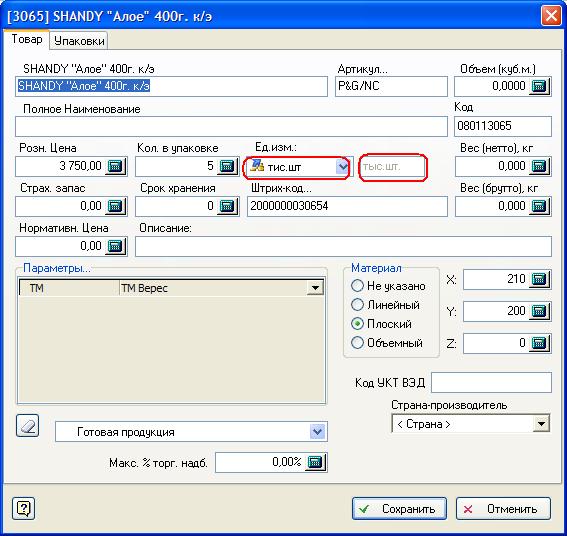Switch to the Товар tab
Viewport: 567px width, 536px height.
[27, 39]
